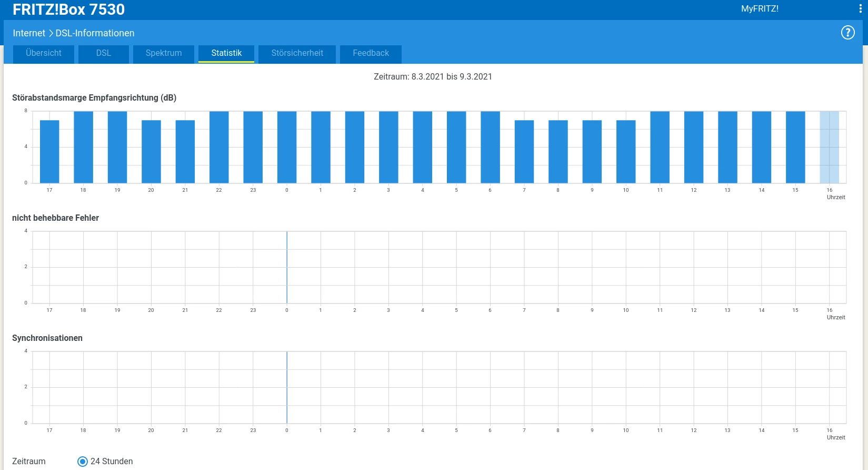Click the margin bar at hour 12
868x470 pixels.
pos(694,147)
